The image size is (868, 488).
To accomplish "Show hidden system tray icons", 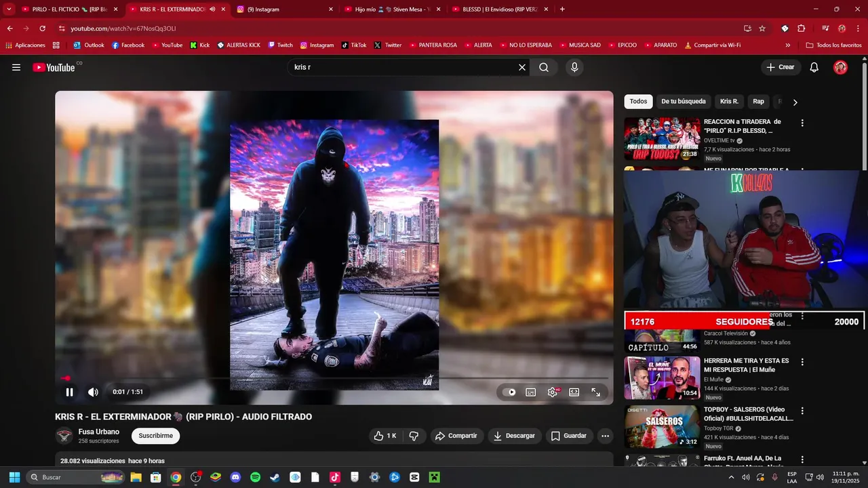I will pyautogui.click(x=731, y=477).
